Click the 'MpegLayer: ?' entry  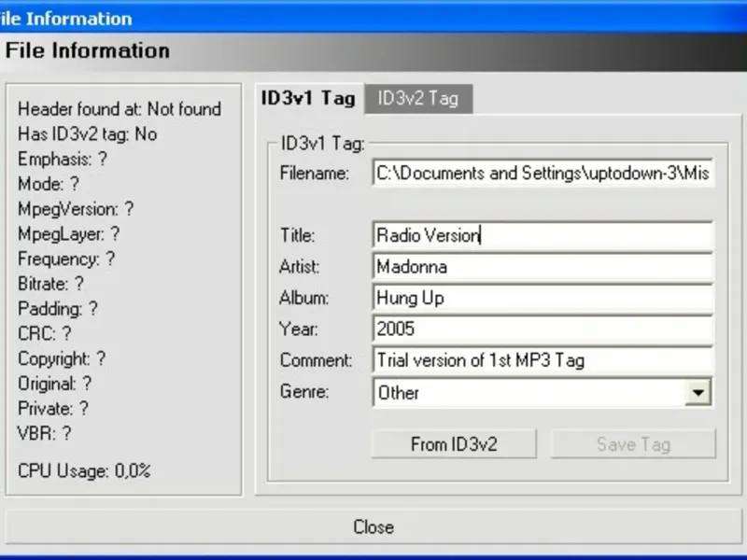pyautogui.click(x=68, y=234)
